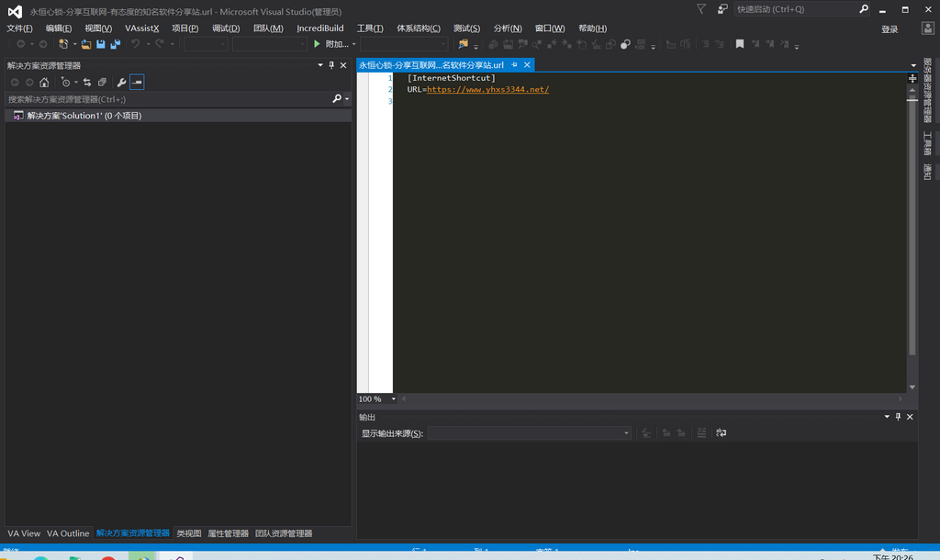Toggle a bookmark with the bookmark icon
This screenshot has height=560, width=940.
point(740,44)
